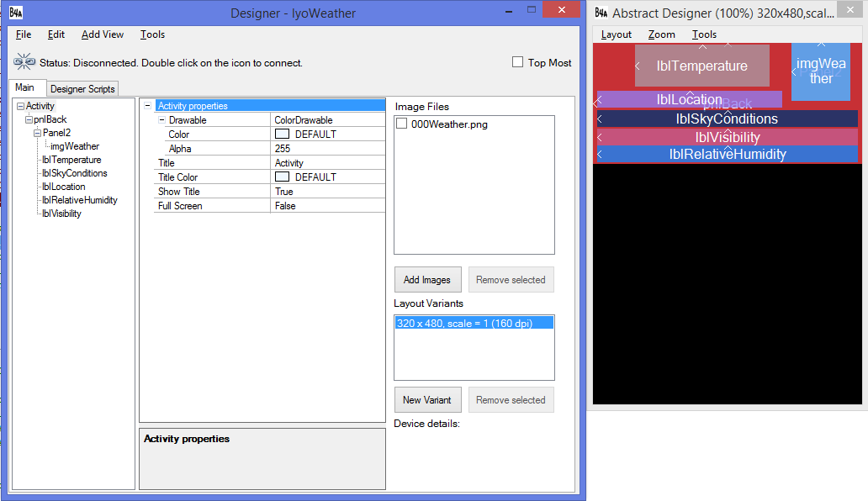868x501 pixels.
Task: Collapse the Panel2 tree node
Action: click(37, 133)
